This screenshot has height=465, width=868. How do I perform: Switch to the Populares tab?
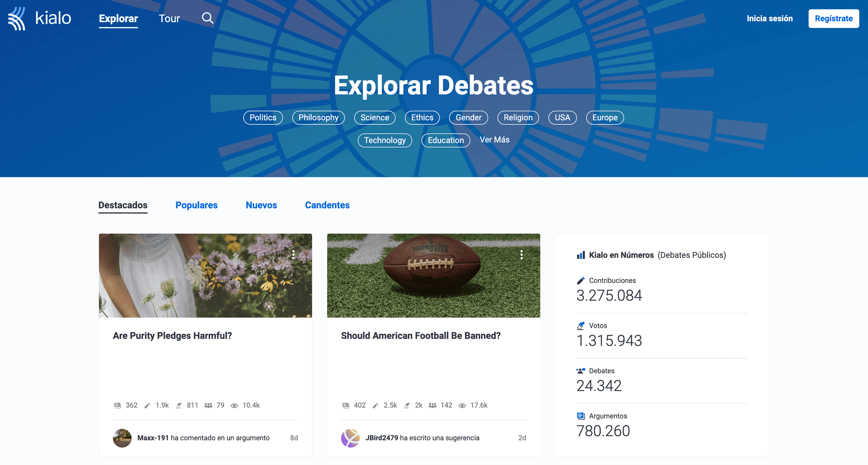coord(196,205)
